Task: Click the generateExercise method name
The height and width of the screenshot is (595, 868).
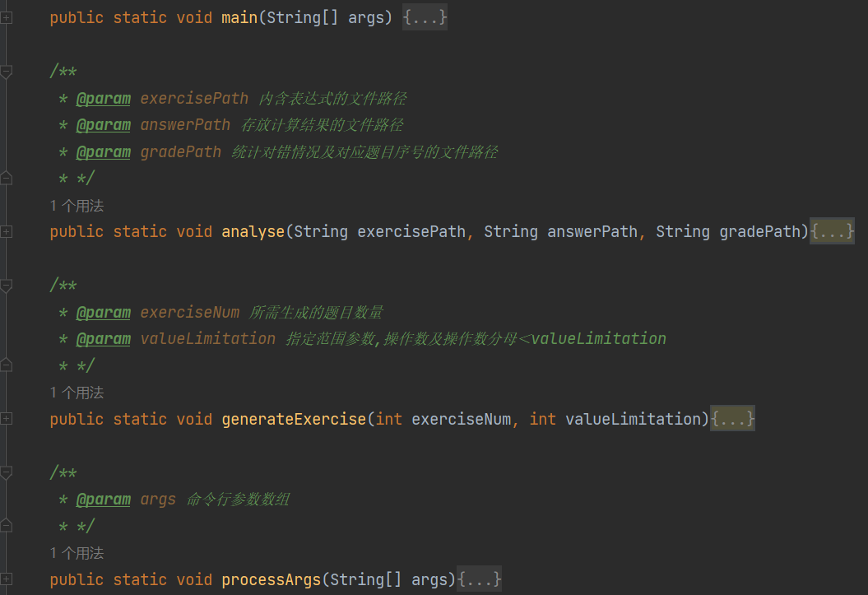Action: click(x=294, y=419)
